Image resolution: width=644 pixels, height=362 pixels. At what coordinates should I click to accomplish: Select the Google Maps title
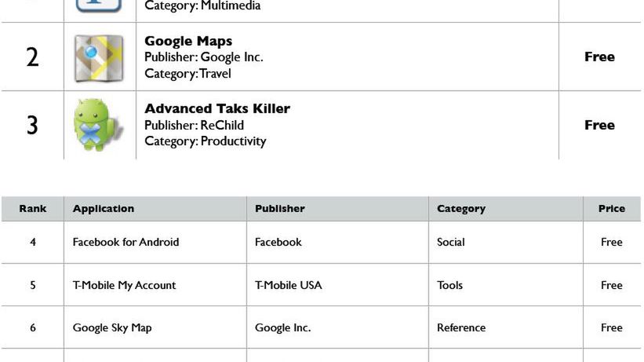coord(188,41)
